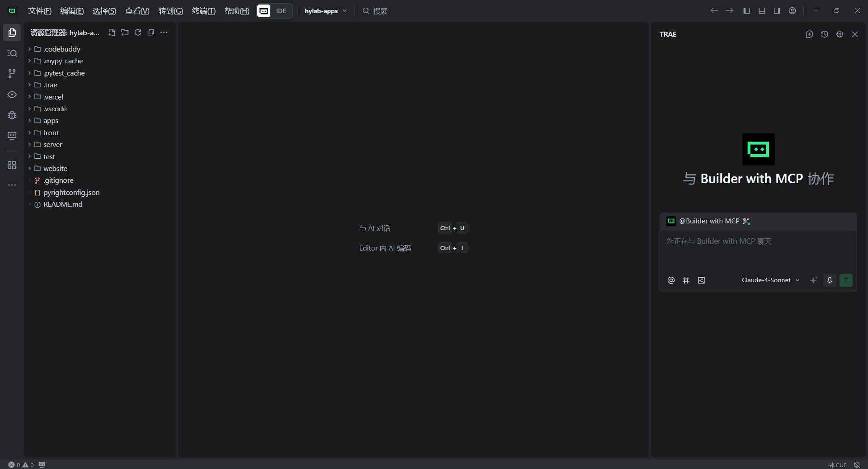Expand the .mypy_cache folder

point(99,61)
